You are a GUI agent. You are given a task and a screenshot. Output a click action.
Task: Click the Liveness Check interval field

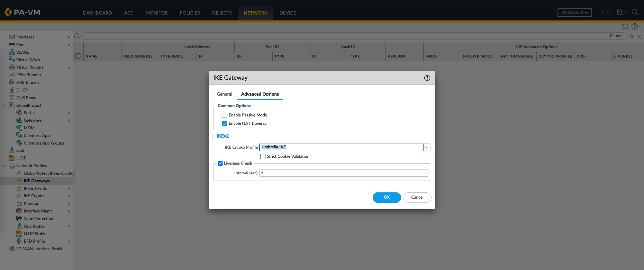point(343,173)
